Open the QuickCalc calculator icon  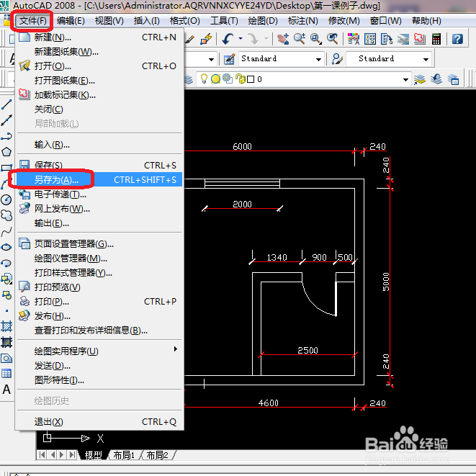point(436,39)
